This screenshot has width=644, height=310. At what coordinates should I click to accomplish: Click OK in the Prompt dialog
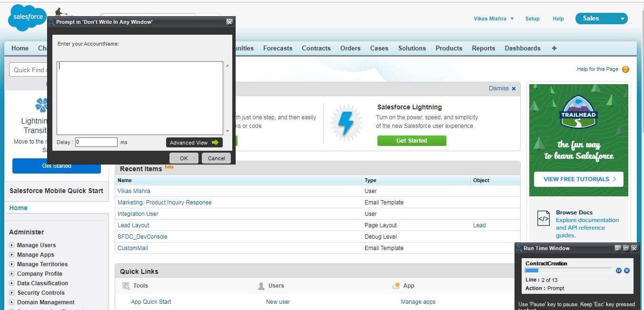coord(184,158)
